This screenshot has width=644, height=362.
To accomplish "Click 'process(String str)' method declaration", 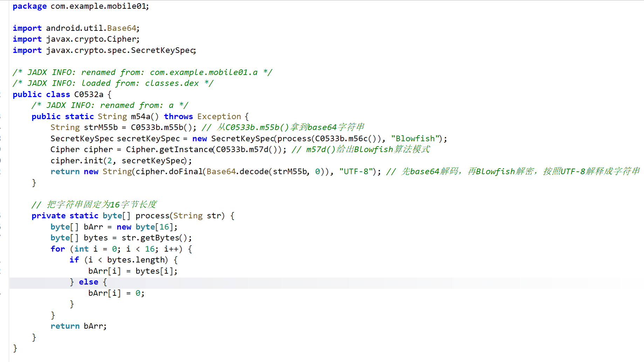I will point(180,216).
